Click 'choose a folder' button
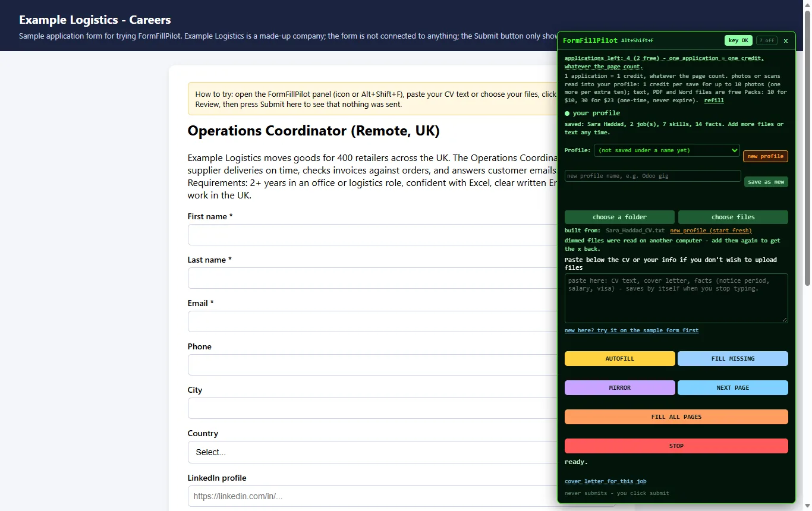Image resolution: width=812 pixels, height=511 pixels. tap(619, 217)
